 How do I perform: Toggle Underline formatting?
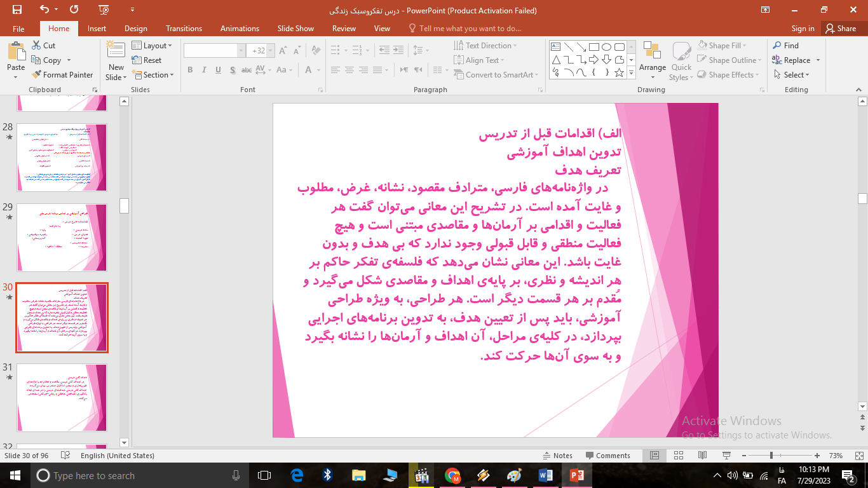[217, 70]
